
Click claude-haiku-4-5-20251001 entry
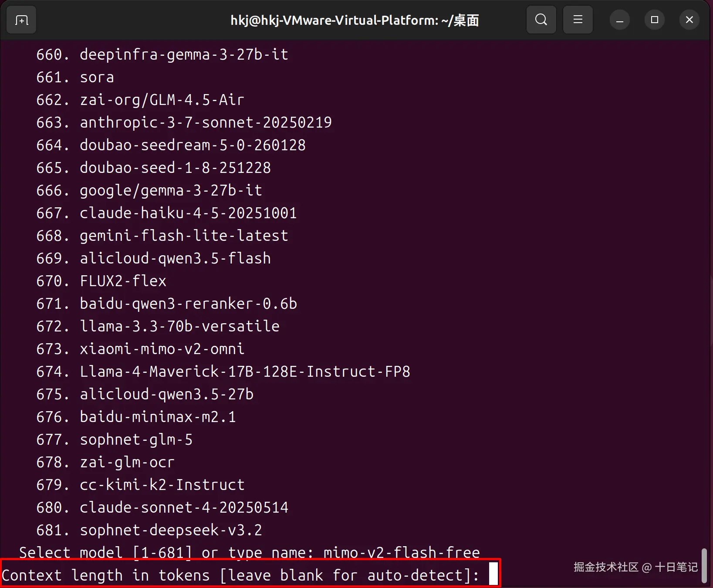(166, 213)
